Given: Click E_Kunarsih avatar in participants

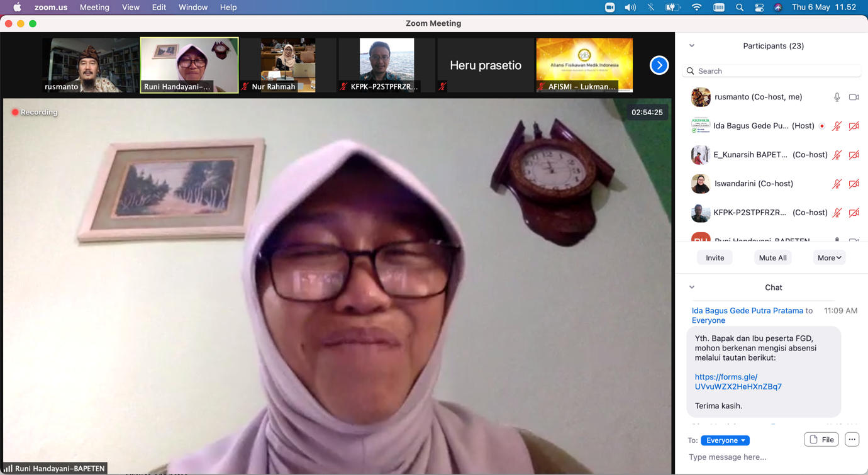Looking at the screenshot, I should tap(701, 155).
